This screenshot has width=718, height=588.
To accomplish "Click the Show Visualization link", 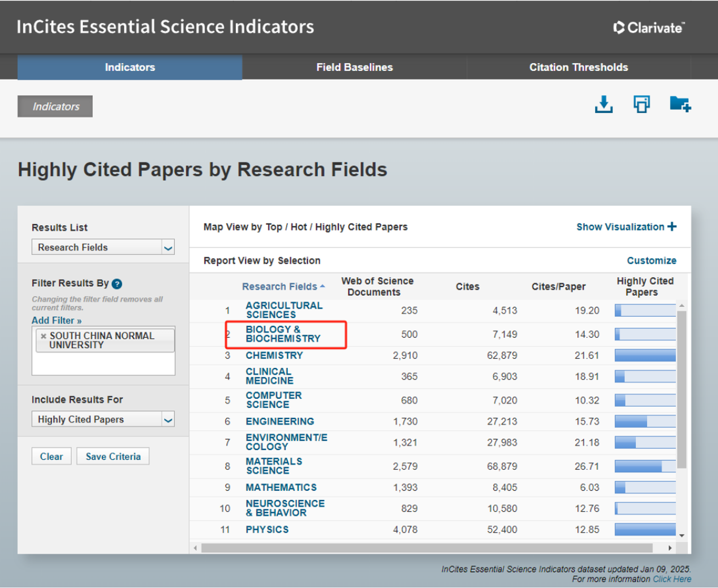I will point(620,227).
